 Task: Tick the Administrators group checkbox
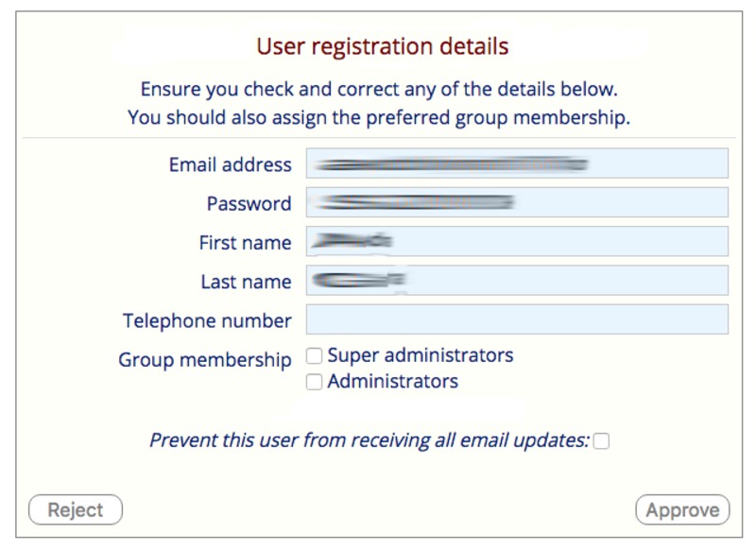(x=315, y=382)
